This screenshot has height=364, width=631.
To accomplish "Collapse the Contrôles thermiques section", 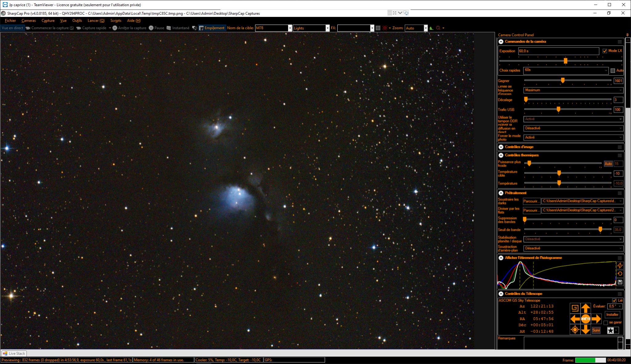I will coord(501,155).
